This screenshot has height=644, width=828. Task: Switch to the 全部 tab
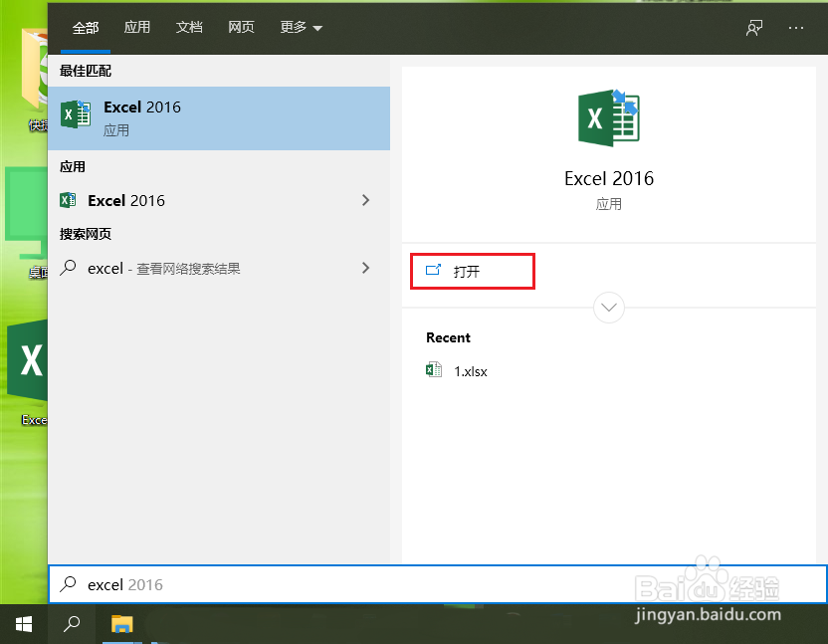pos(86,28)
